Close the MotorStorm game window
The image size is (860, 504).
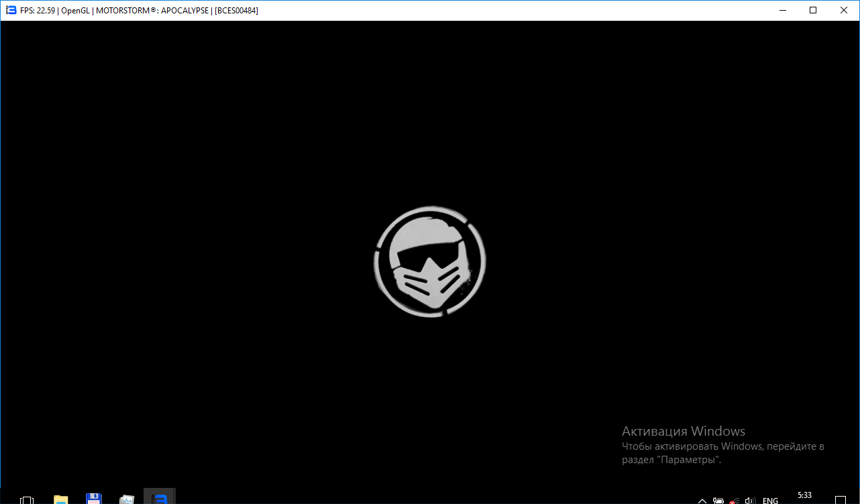click(x=844, y=10)
